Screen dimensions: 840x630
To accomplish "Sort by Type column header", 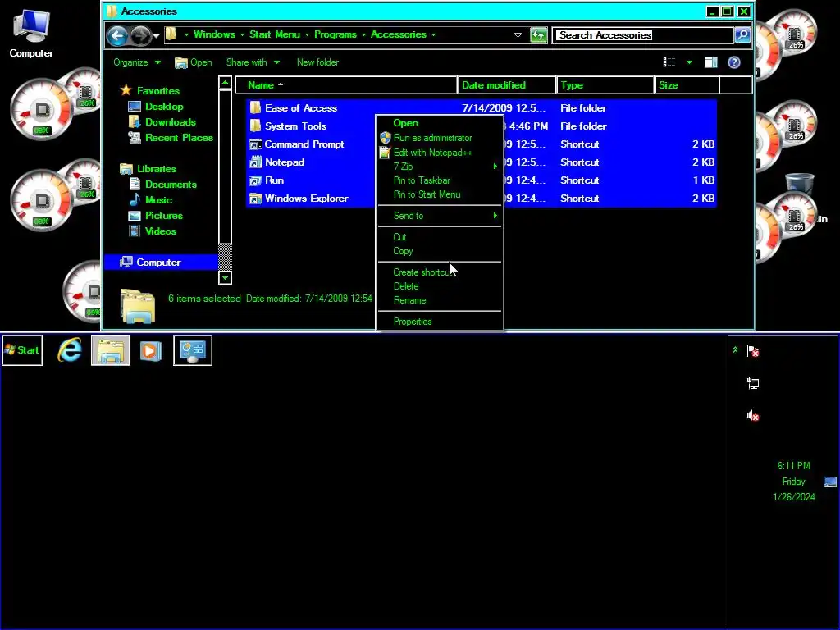I will 605,85.
